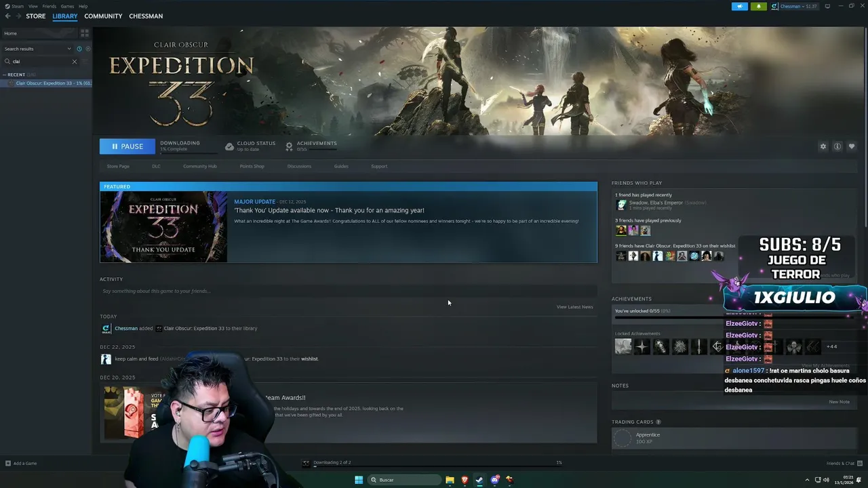Click the +44 more locked achievements

(832, 346)
